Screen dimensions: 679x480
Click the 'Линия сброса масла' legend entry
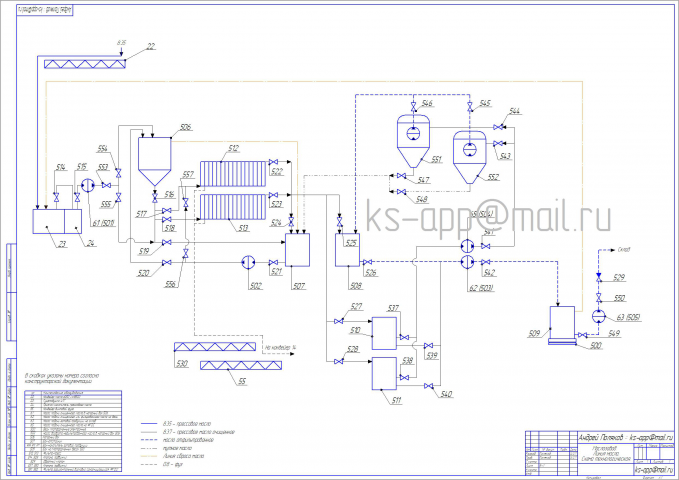coord(183,456)
